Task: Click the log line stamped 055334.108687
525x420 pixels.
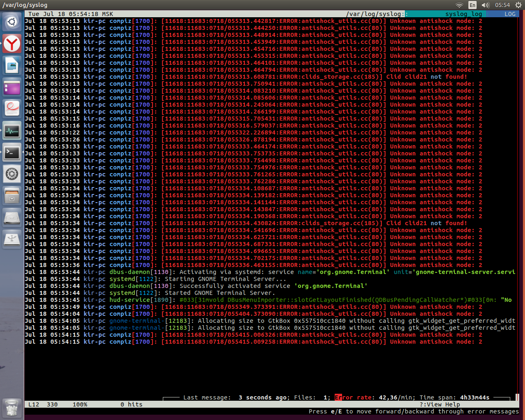Action: 253,188
